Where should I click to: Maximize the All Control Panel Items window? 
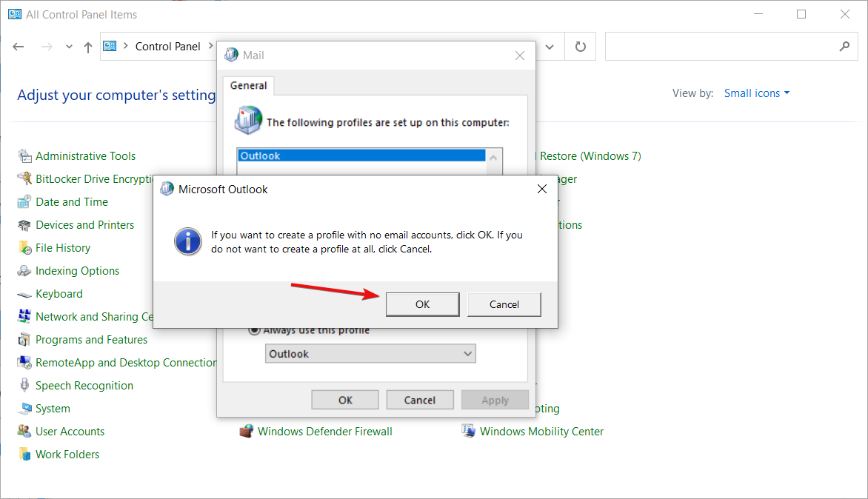[x=801, y=14]
